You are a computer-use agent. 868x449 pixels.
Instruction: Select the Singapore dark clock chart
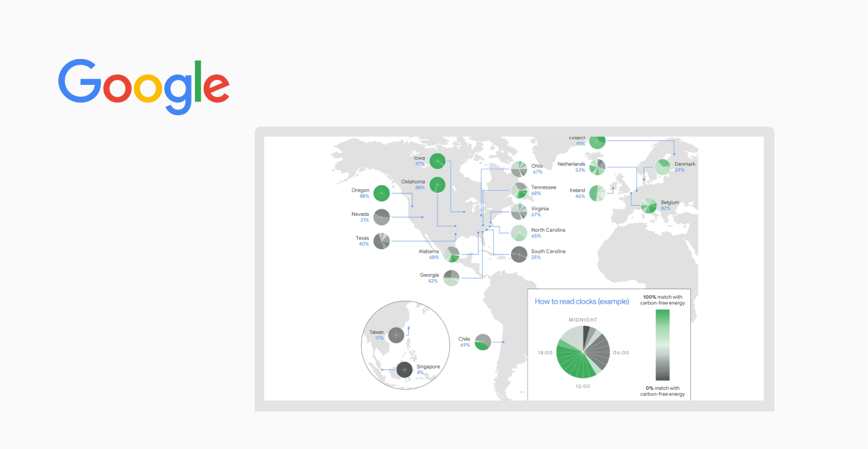[x=404, y=370]
